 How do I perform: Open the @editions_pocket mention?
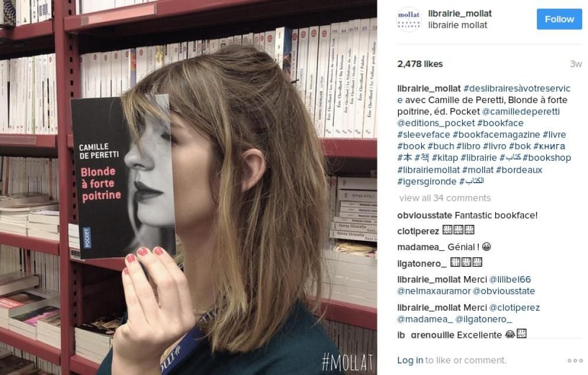pos(436,123)
